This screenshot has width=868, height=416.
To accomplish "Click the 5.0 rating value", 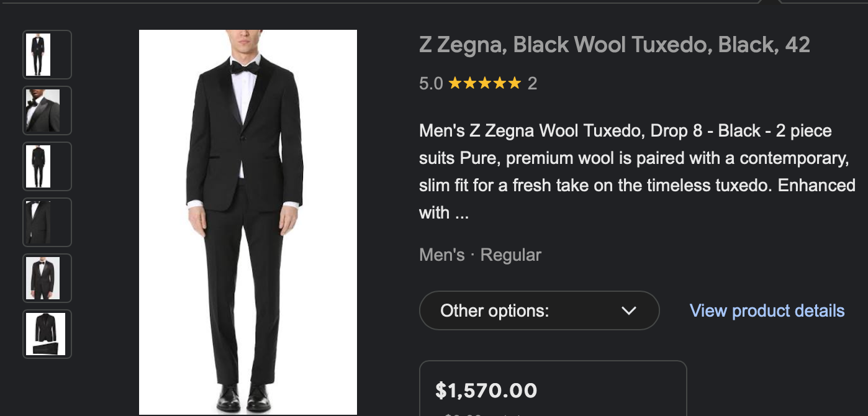I will click(x=431, y=83).
